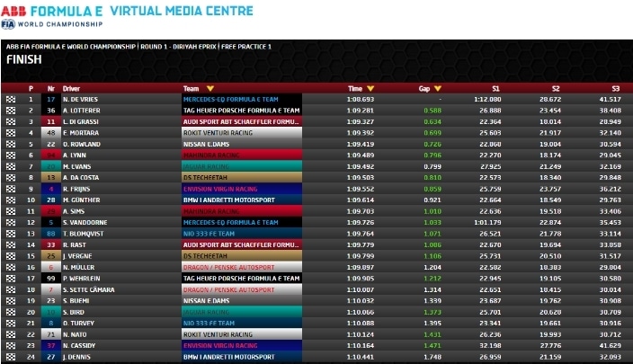Screen dimensions: 633x364
Task: Click the Nr column header
Action: pyautogui.click(x=51, y=89)
